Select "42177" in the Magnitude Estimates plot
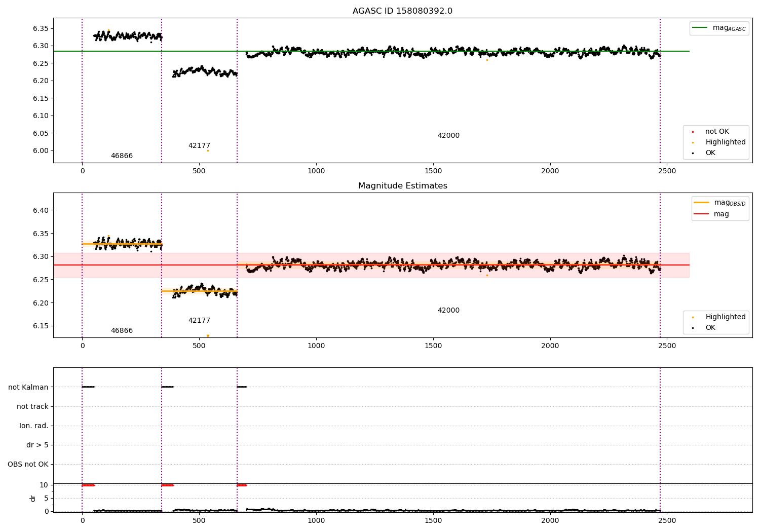The height and width of the screenshot is (532, 760). point(199,321)
